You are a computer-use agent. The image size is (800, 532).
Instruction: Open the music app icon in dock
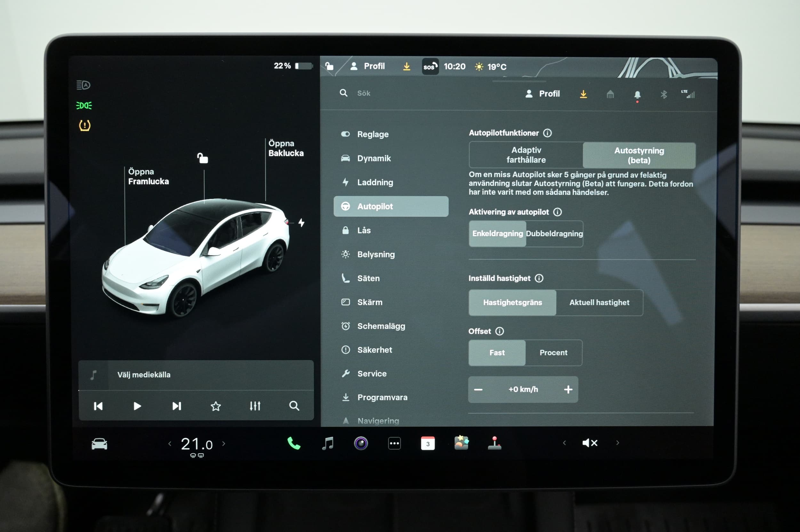pos(328,443)
